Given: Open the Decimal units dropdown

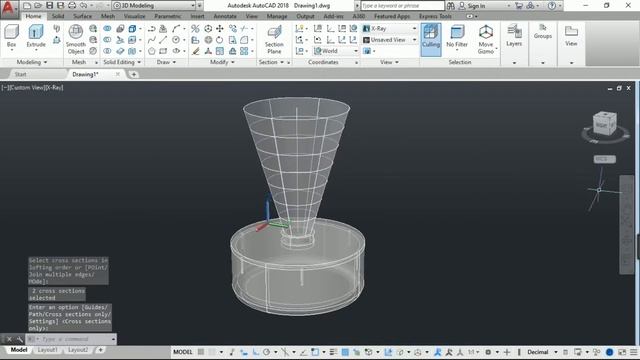Looking at the screenshot, I should (x=542, y=352).
